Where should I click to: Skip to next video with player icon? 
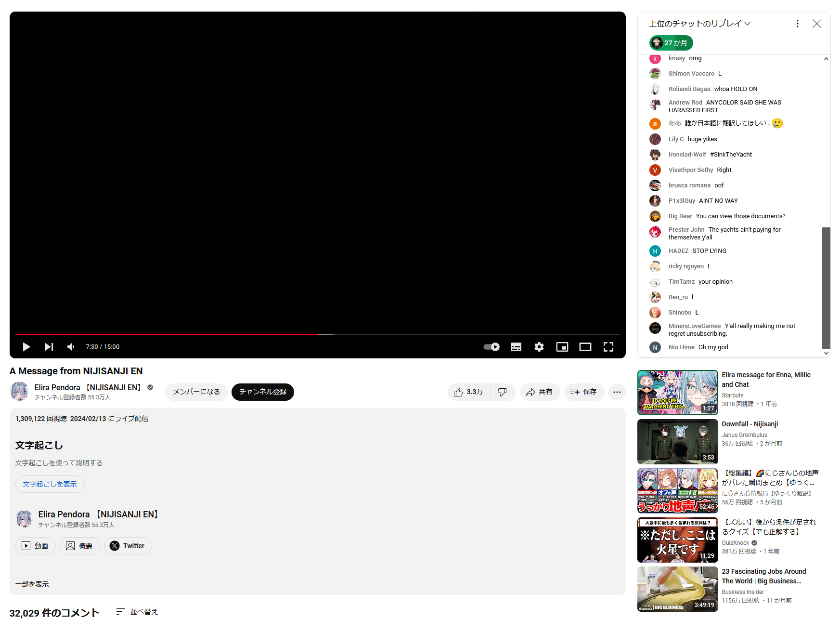[x=49, y=347]
